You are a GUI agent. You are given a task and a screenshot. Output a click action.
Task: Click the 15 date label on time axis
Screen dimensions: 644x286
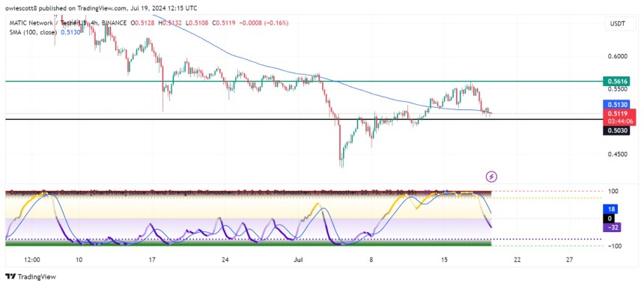coord(444,260)
